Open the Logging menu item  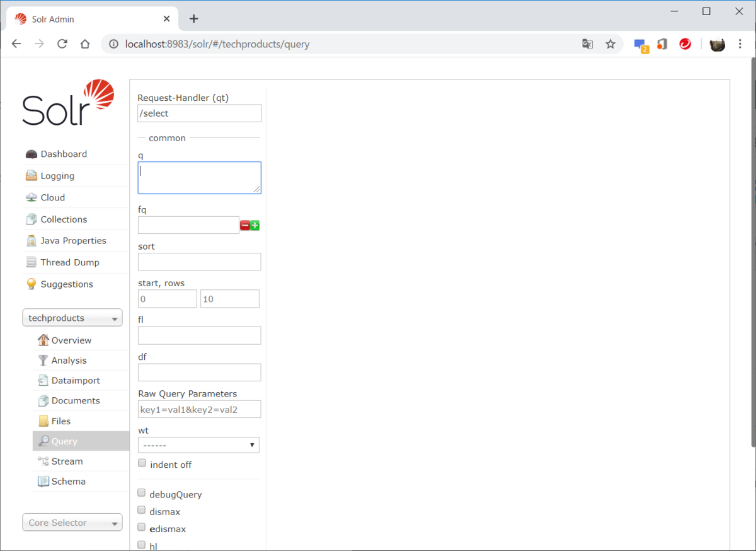click(x=57, y=176)
